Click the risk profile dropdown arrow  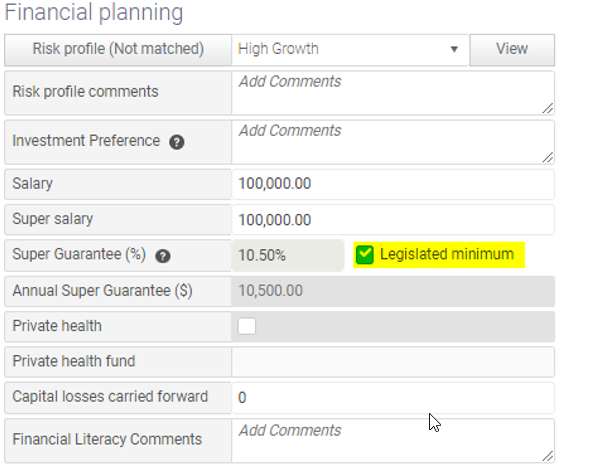(454, 49)
